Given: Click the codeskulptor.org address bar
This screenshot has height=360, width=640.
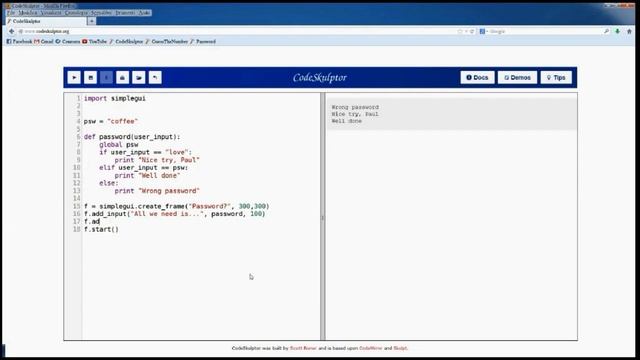Looking at the screenshot, I should (x=237, y=31).
